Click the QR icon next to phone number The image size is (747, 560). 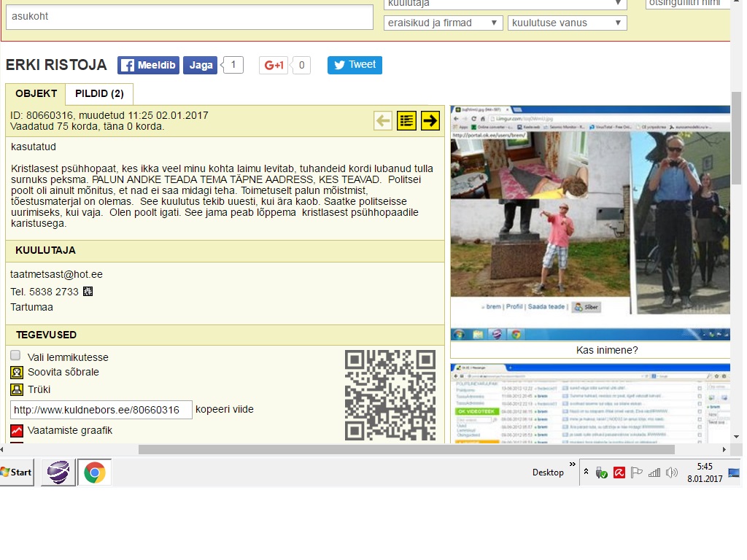click(x=88, y=292)
